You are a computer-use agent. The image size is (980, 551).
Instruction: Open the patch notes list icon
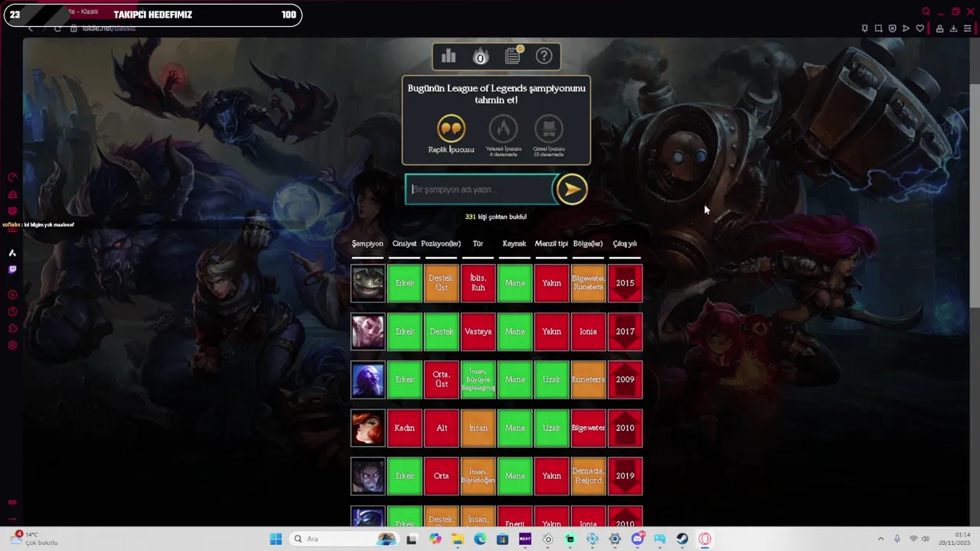coord(513,56)
